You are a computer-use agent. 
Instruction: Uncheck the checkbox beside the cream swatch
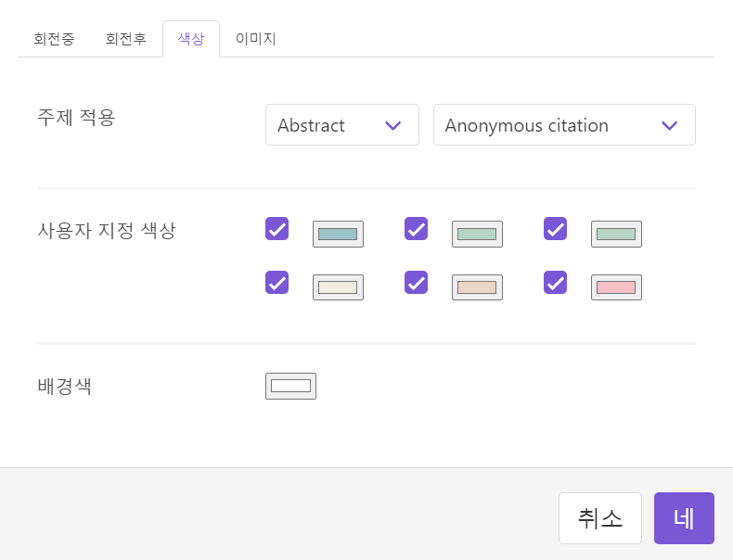coord(276,283)
